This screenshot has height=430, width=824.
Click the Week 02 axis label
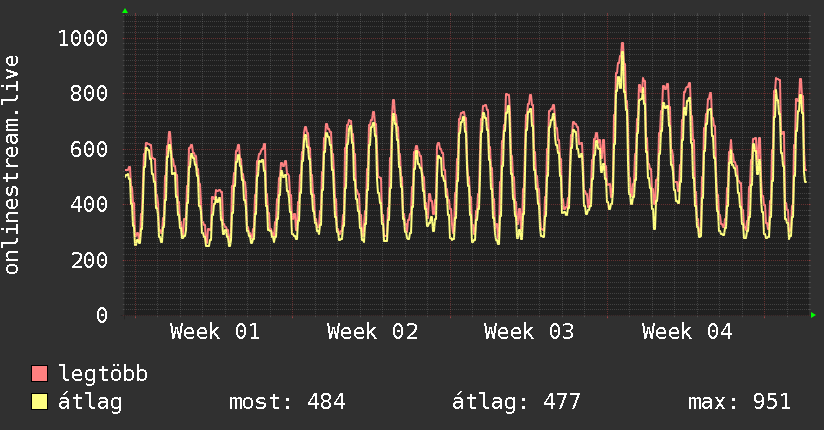[372, 332]
